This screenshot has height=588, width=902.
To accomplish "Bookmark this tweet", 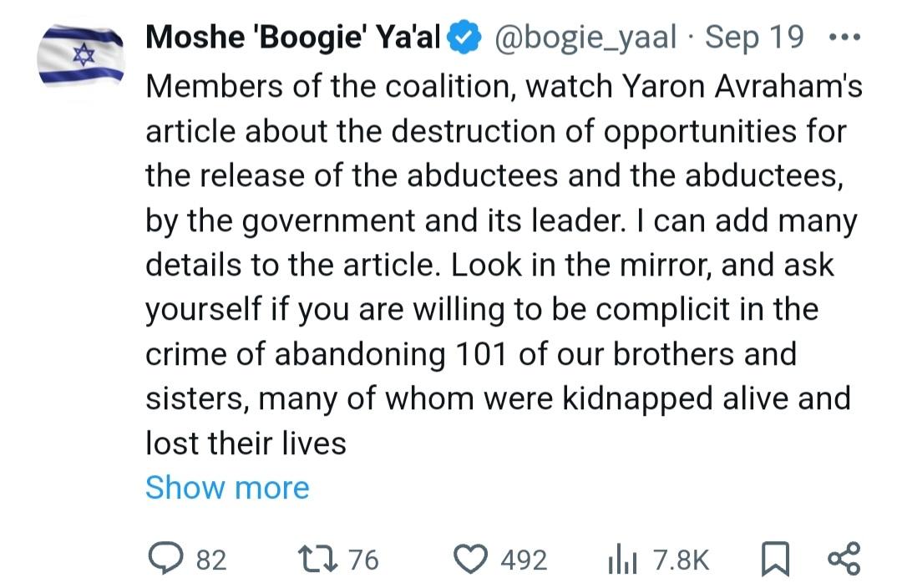I will coord(775,560).
